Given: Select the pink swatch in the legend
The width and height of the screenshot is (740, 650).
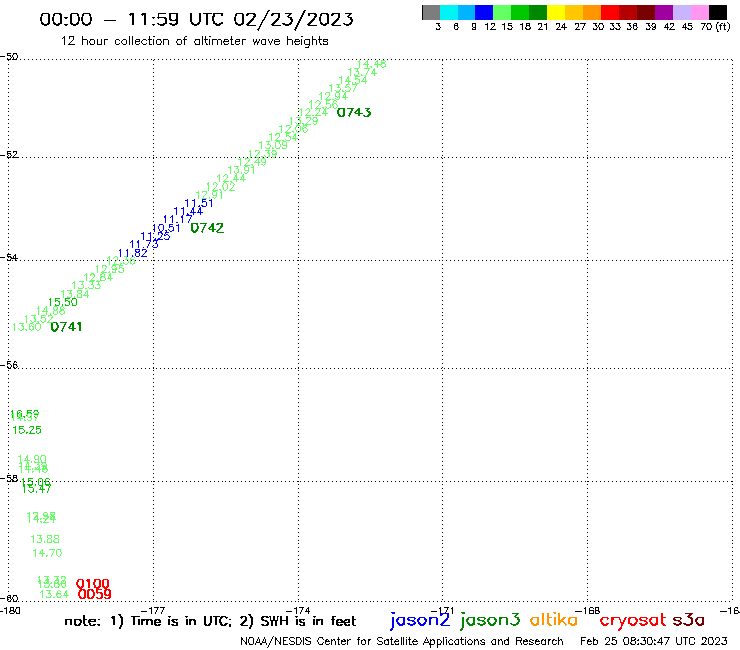Looking at the screenshot, I should (699, 13).
